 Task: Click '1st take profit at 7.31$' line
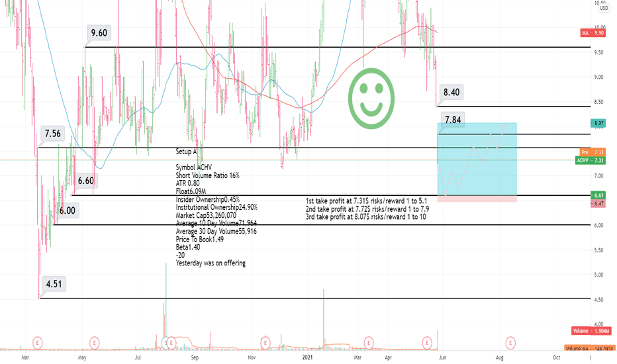click(x=366, y=201)
